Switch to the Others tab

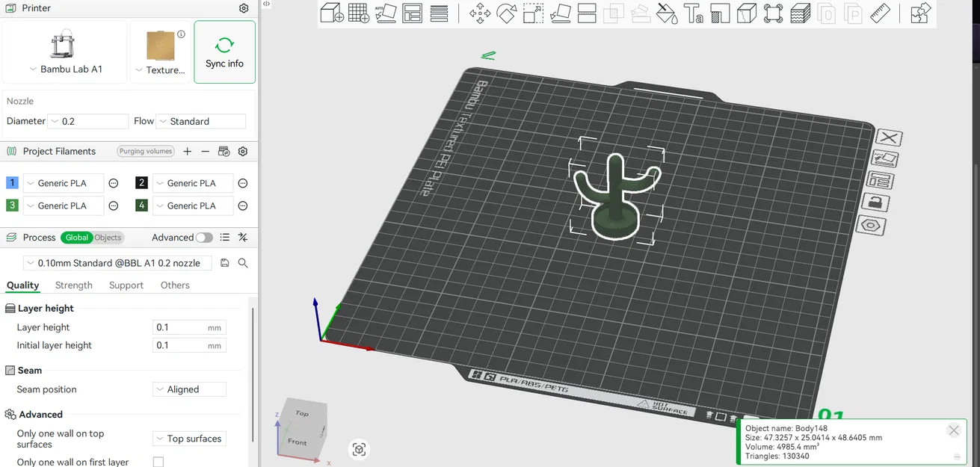175,285
